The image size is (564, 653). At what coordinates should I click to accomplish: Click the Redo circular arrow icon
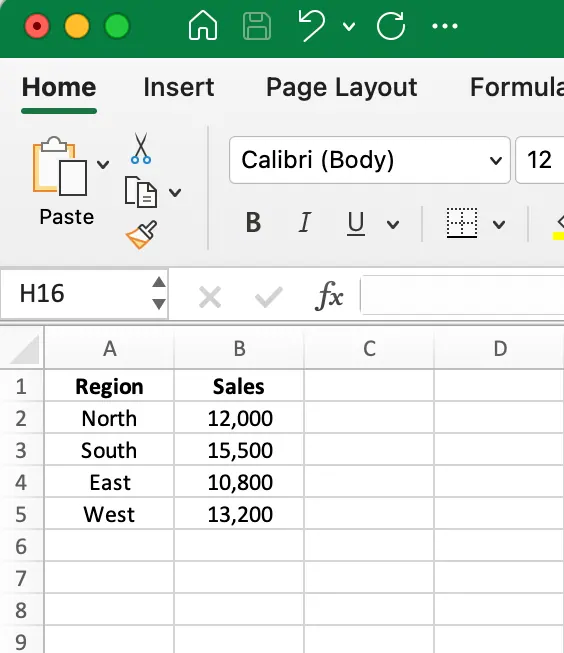click(391, 26)
